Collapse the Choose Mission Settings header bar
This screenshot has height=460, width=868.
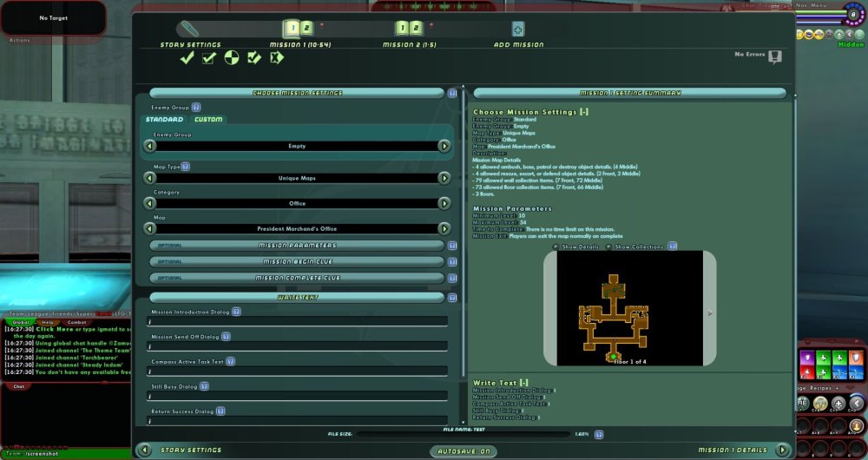(297, 93)
